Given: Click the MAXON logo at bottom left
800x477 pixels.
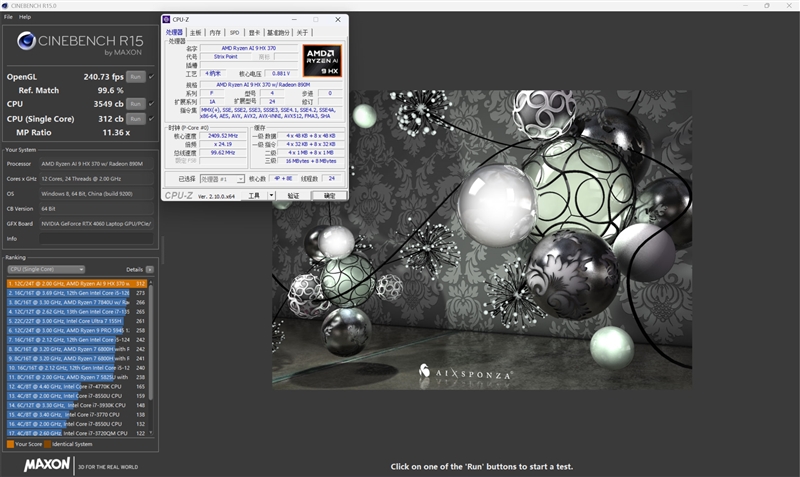Looking at the screenshot, I should (x=47, y=464).
